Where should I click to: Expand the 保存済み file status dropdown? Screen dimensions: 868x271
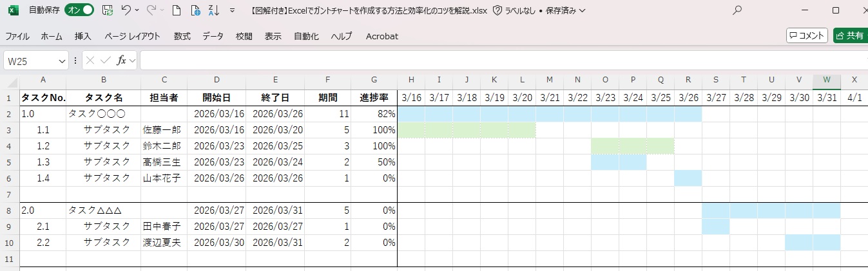click(x=582, y=11)
